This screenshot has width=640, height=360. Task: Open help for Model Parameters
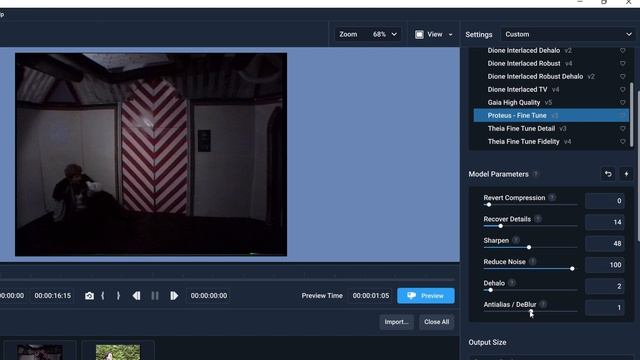pos(536,174)
